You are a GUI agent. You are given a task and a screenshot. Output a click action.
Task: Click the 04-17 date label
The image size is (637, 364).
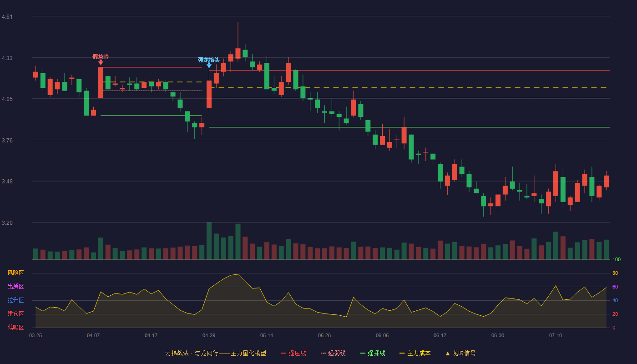pos(151,335)
